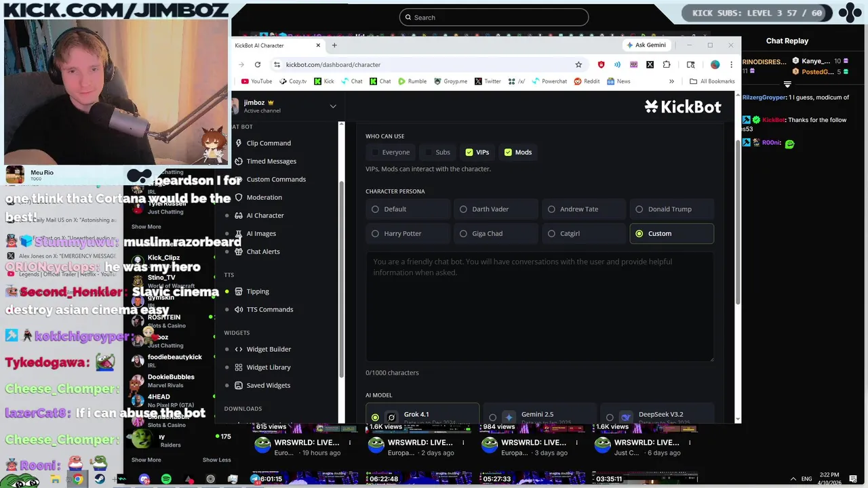868x488 pixels.
Task: Bookmark this page with the star icon
Action: point(578,64)
